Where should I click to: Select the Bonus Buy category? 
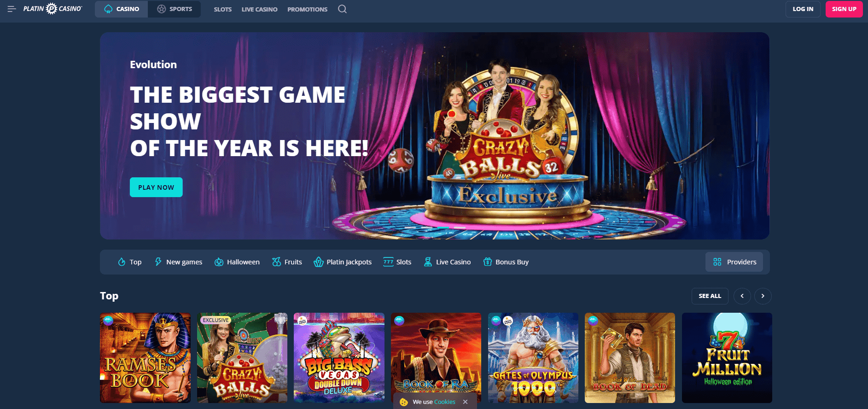[x=506, y=262]
